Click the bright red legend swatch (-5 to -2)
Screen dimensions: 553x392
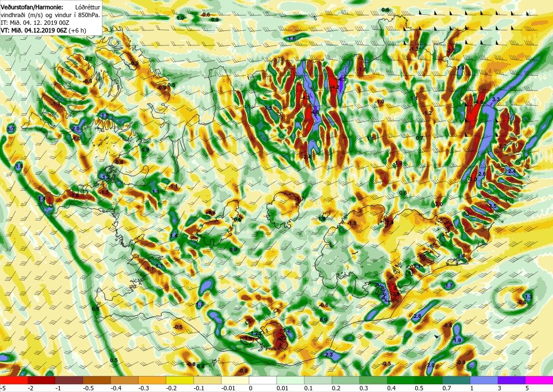14,380
